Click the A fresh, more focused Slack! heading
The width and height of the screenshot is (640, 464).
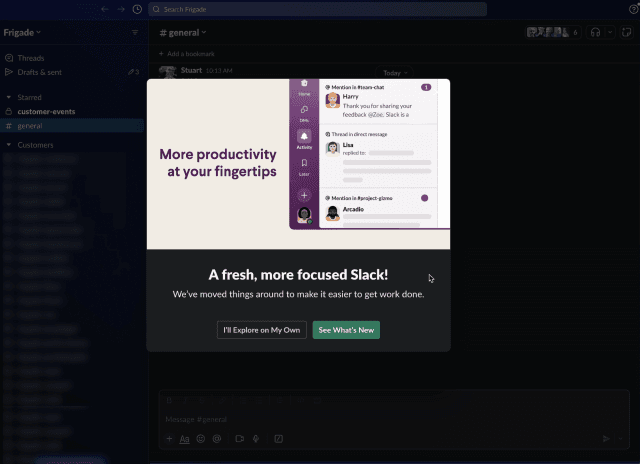298,275
